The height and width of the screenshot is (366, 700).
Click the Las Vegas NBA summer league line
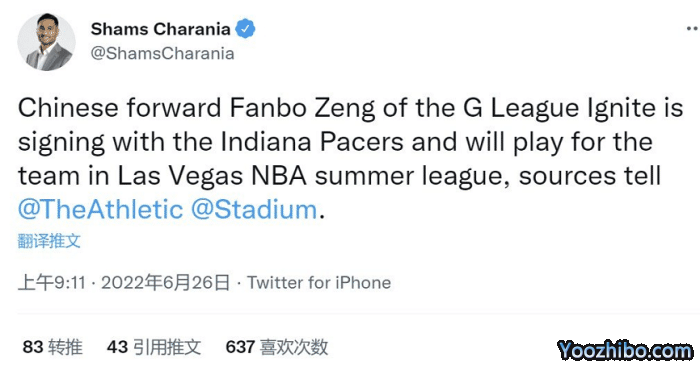339,176
